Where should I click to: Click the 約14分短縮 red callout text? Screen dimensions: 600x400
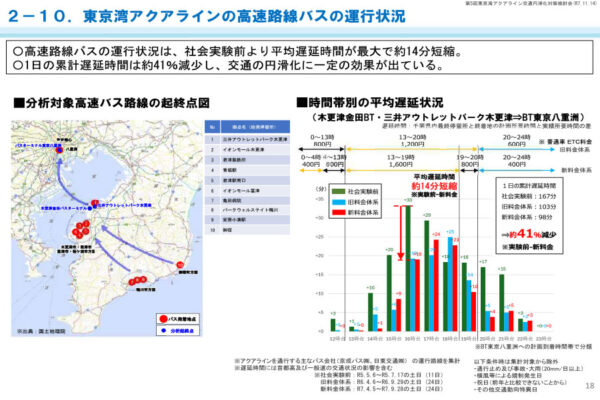[x=435, y=186]
